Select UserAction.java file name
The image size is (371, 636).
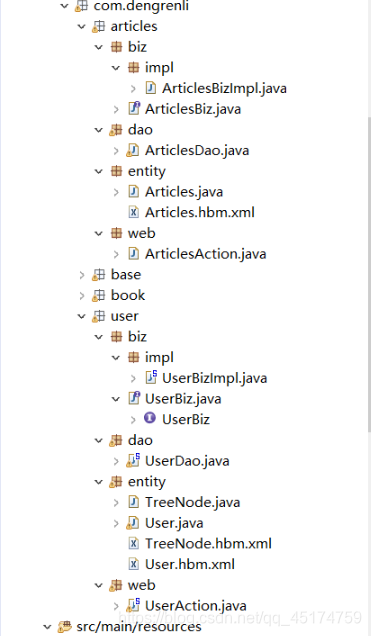coord(196,606)
